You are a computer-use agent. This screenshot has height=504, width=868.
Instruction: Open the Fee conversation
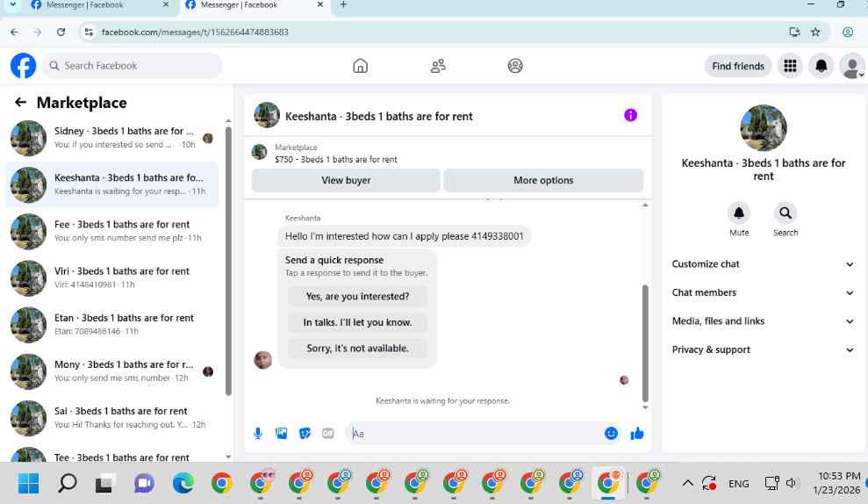click(111, 232)
